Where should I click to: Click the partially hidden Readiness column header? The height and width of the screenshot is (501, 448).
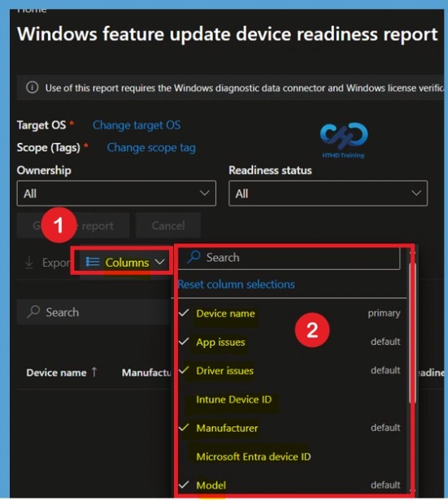pos(430,372)
